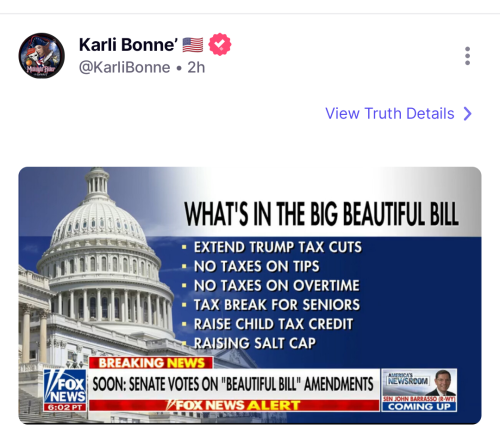Open Karli Bonne' profile avatar

pyautogui.click(x=41, y=56)
